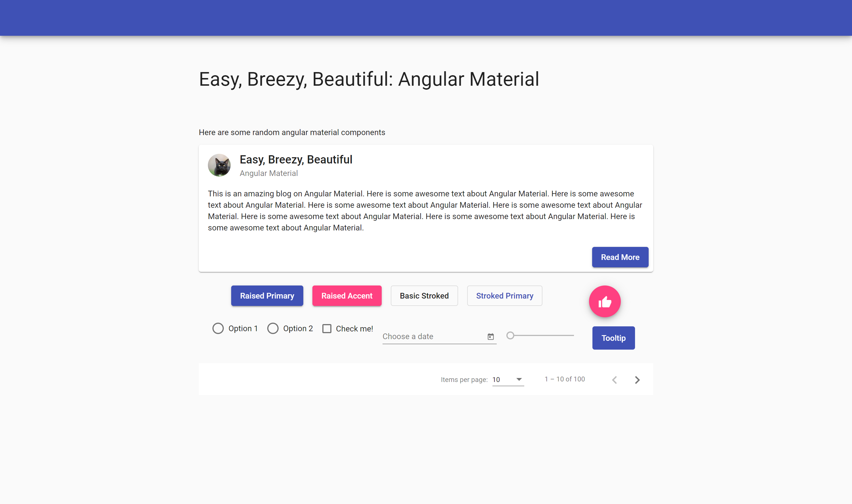Click the Angular Material subtitle text
The width and height of the screenshot is (852, 504).
(268, 173)
